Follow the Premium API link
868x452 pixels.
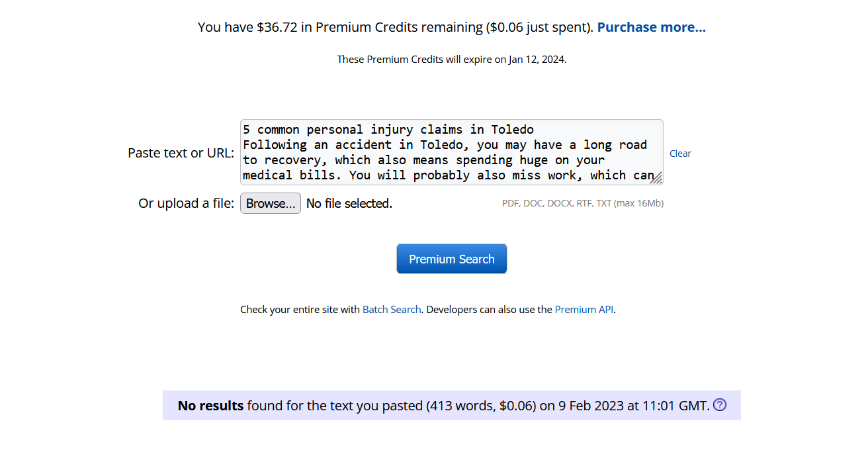[584, 309]
